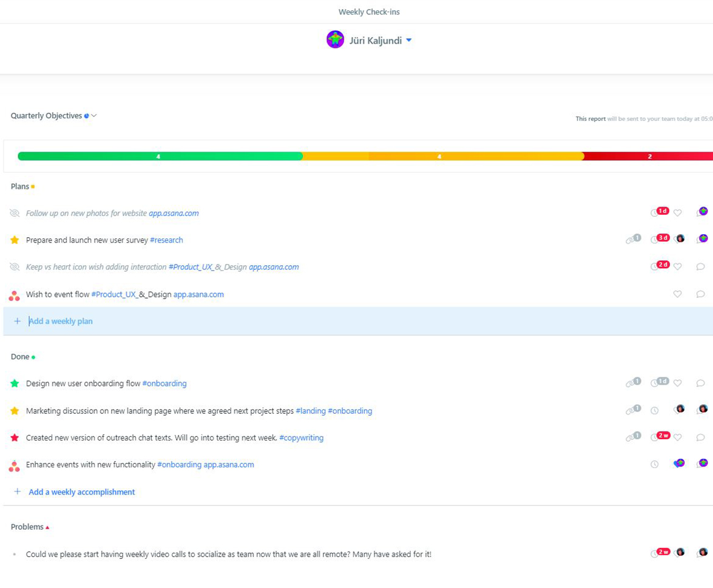Click the green segment of the objectives progress bar
Screen dimensions: 713x588
(160, 157)
